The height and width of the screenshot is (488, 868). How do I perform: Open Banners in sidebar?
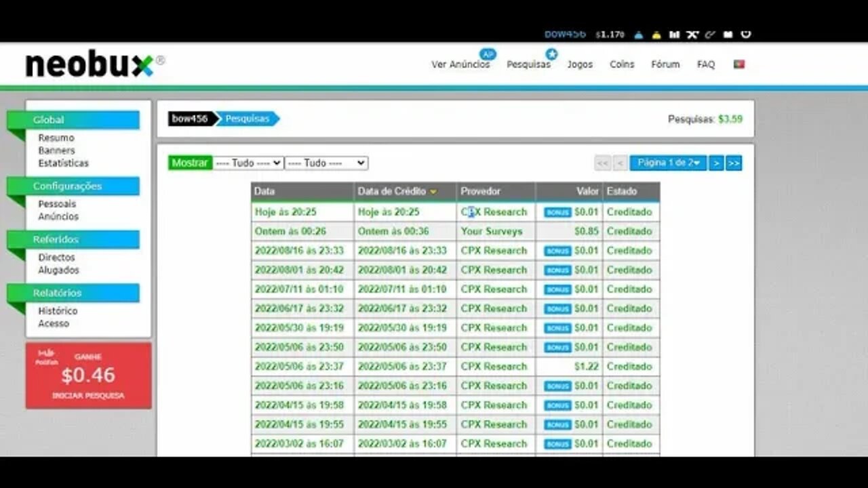pyautogui.click(x=56, y=150)
